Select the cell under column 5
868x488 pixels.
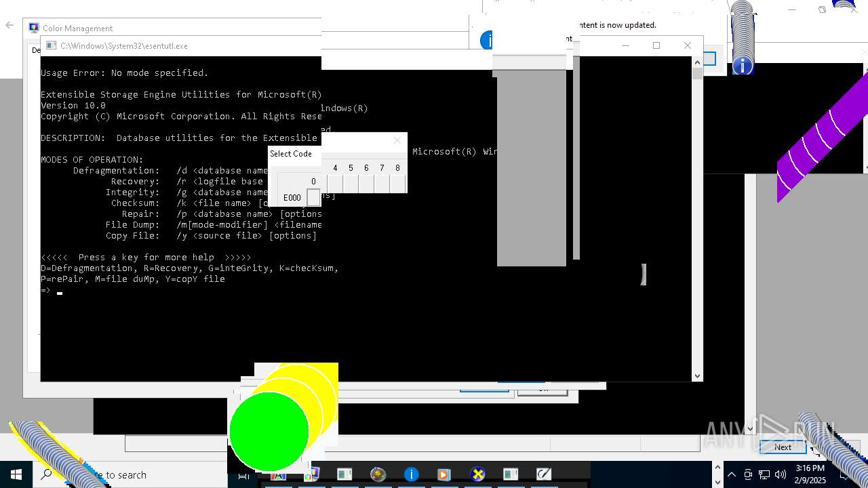click(351, 184)
